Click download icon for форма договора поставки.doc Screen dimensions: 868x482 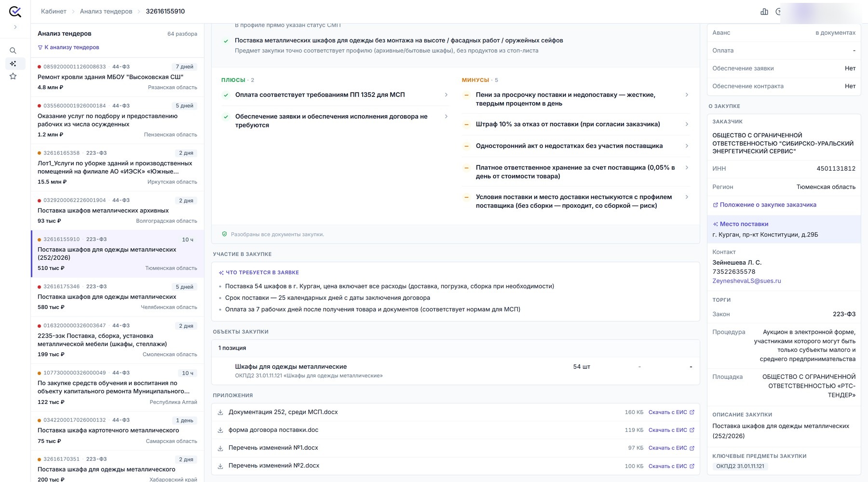(220, 430)
